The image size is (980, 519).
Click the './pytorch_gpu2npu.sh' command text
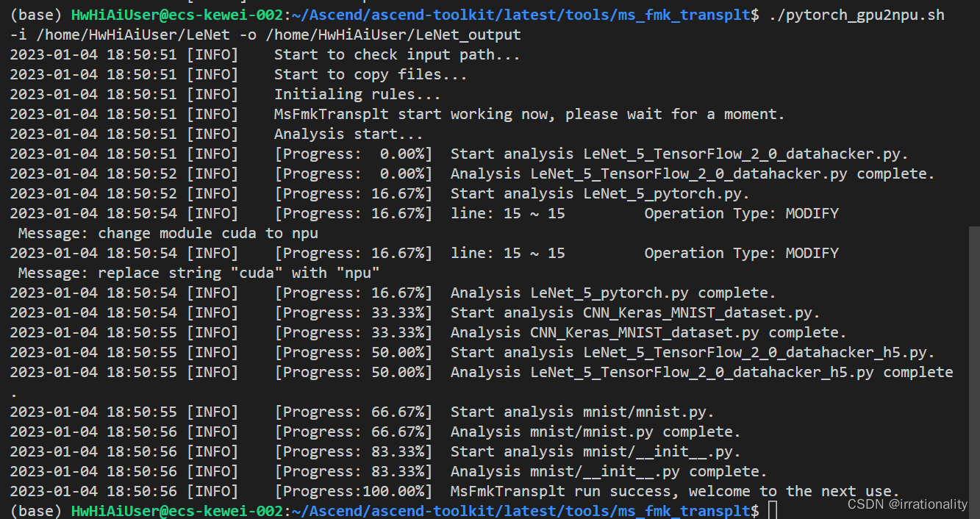point(857,15)
